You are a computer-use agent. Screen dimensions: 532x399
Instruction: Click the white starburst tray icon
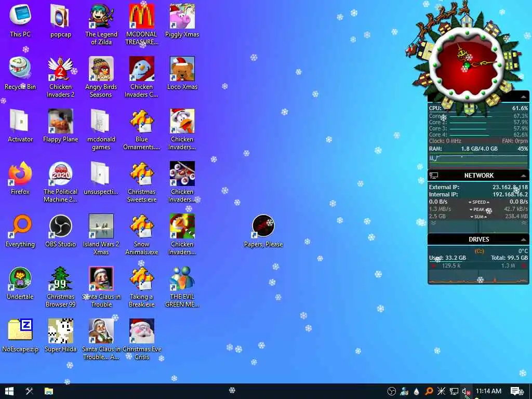[441, 391]
